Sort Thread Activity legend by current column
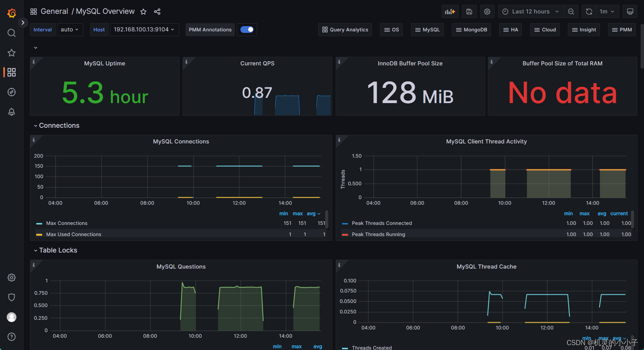644x350 pixels. point(619,214)
